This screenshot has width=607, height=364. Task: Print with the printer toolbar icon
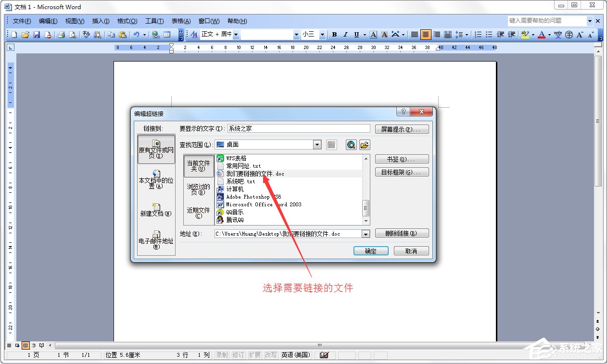point(62,35)
